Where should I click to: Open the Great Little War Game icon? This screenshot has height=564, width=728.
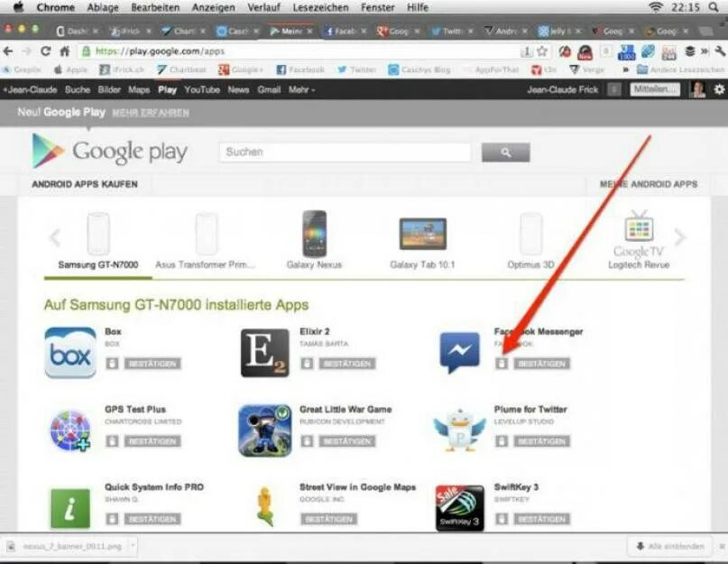pos(264,430)
